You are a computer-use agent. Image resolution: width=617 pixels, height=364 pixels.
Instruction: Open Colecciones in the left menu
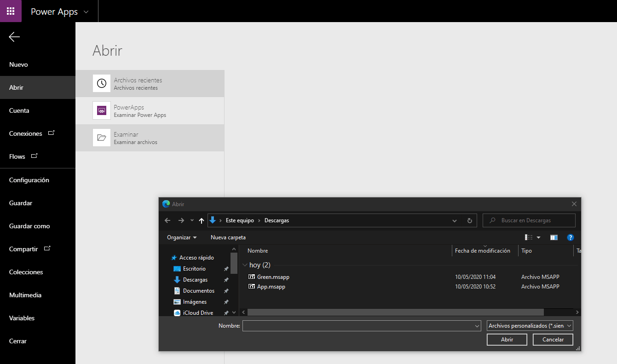pos(26,272)
